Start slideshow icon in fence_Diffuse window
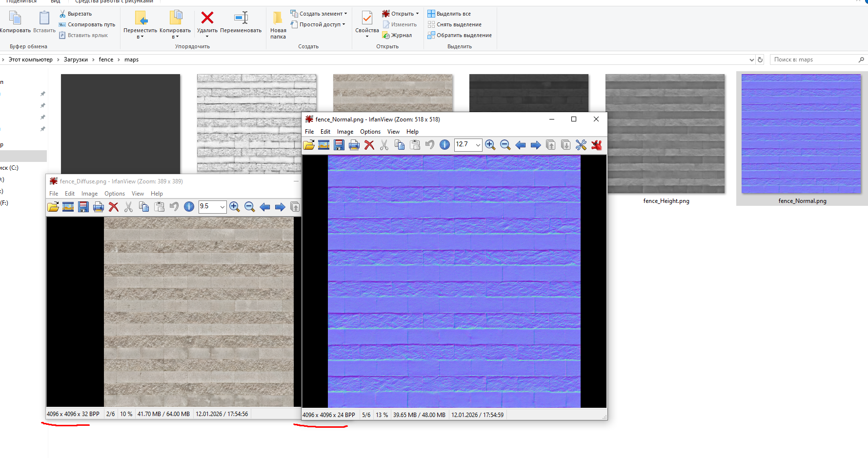868x458 pixels. pyautogui.click(x=68, y=207)
